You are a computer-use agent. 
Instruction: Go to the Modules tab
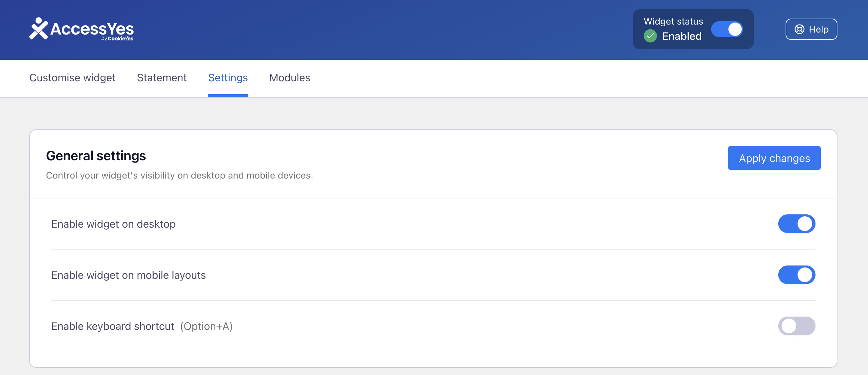[x=289, y=78]
